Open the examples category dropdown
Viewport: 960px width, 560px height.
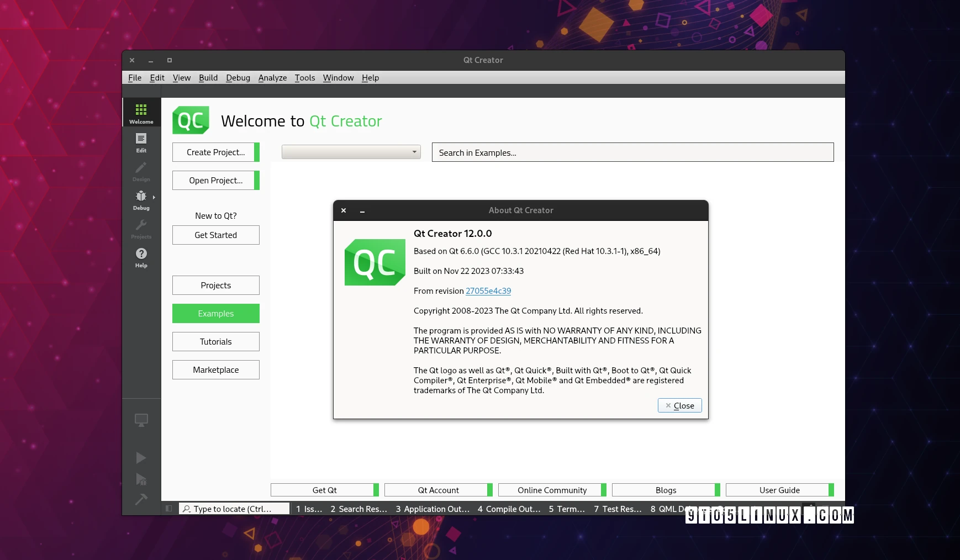351,152
